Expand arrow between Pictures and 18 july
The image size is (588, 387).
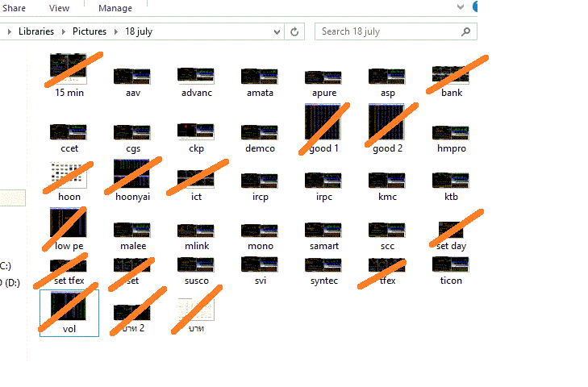pyautogui.click(x=116, y=32)
